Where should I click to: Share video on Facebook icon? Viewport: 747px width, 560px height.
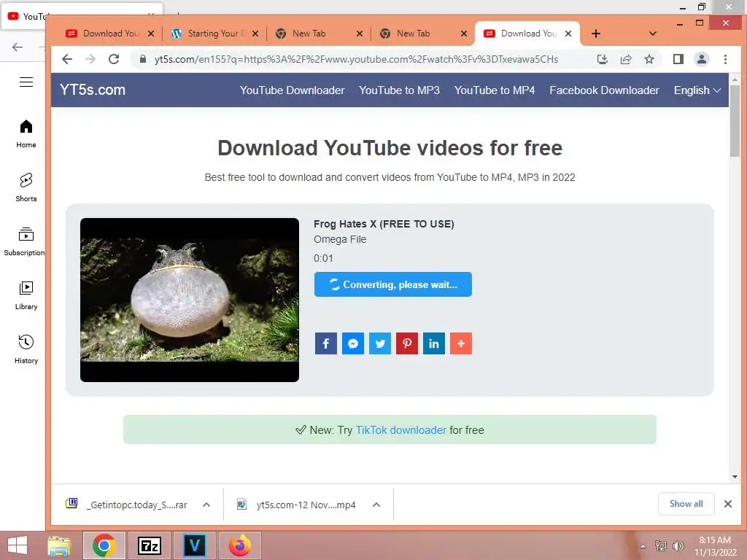pyautogui.click(x=326, y=343)
